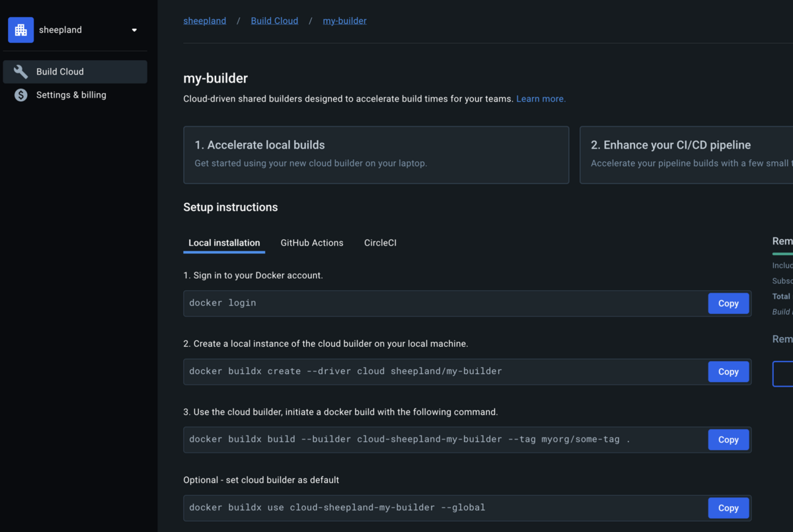Copy the docker buildx use command
The height and width of the screenshot is (532, 793).
point(728,508)
